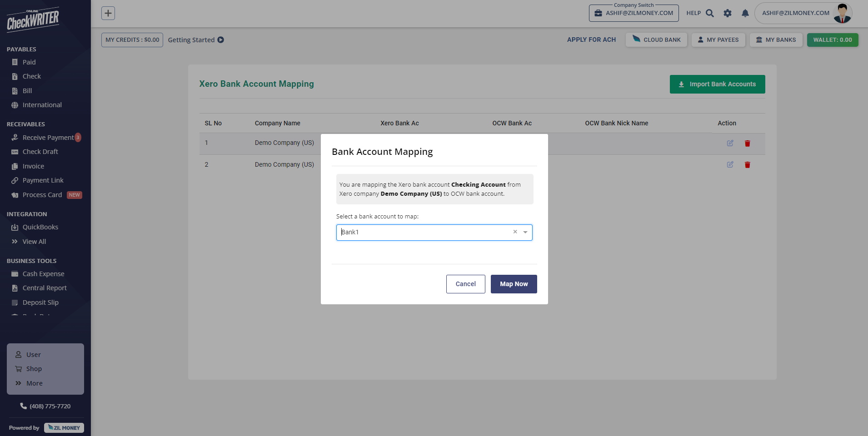This screenshot has height=436, width=868.
Task: Delete mapping in row 1
Action: pos(748,144)
